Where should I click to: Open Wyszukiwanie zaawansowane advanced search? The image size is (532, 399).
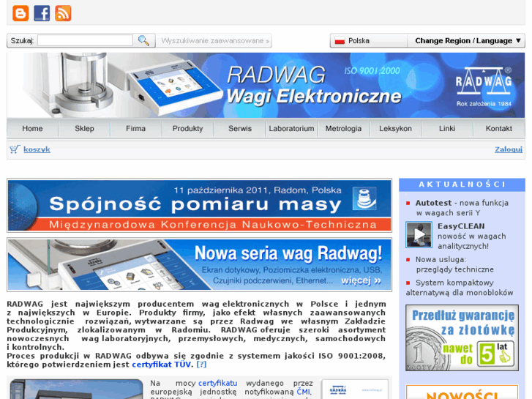tap(215, 41)
